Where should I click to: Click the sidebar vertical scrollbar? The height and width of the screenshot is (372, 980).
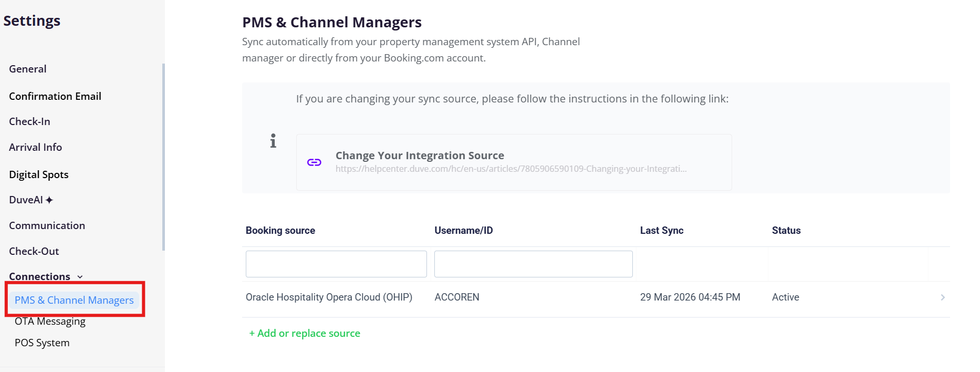click(163, 158)
